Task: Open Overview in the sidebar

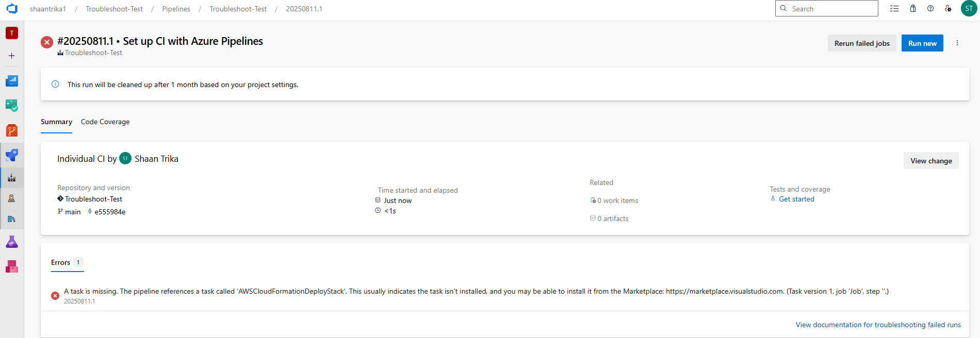Action: pyautogui.click(x=12, y=81)
